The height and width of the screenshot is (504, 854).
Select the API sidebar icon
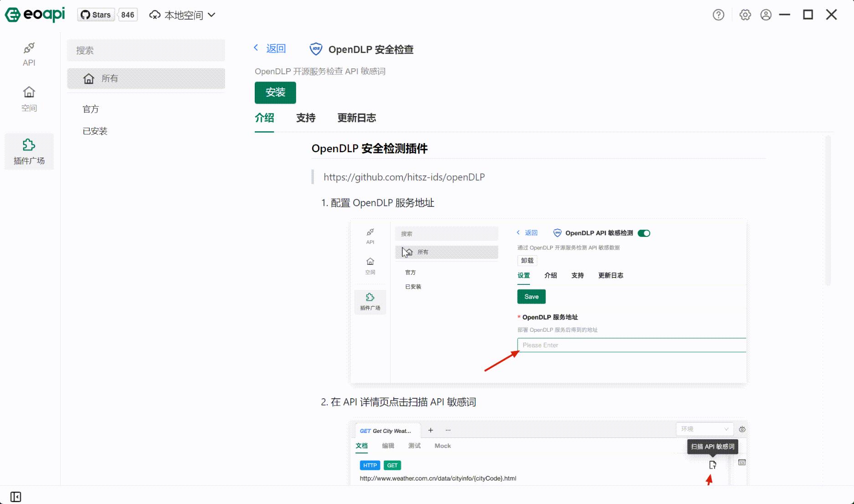[x=29, y=53]
